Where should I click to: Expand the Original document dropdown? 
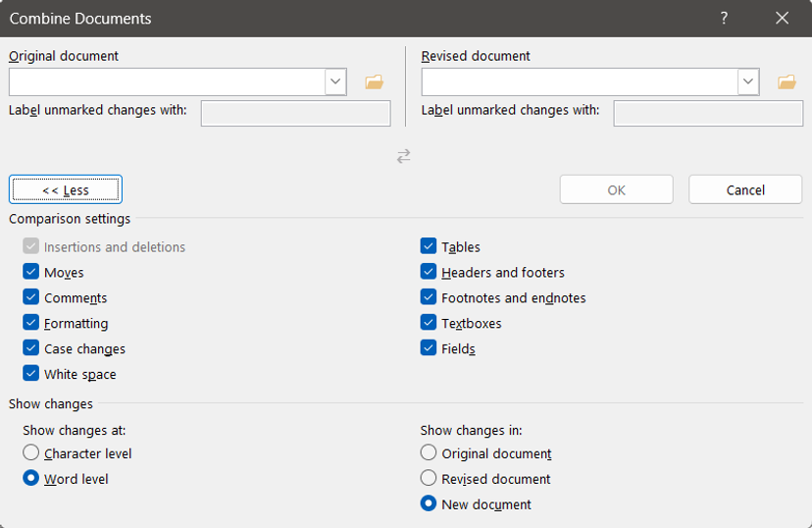[x=336, y=82]
